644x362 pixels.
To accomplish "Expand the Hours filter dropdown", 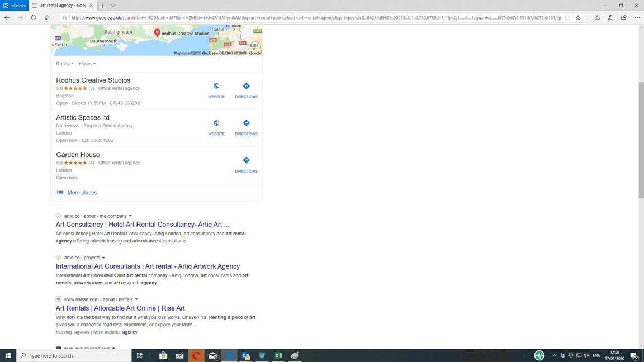I will [87, 64].
